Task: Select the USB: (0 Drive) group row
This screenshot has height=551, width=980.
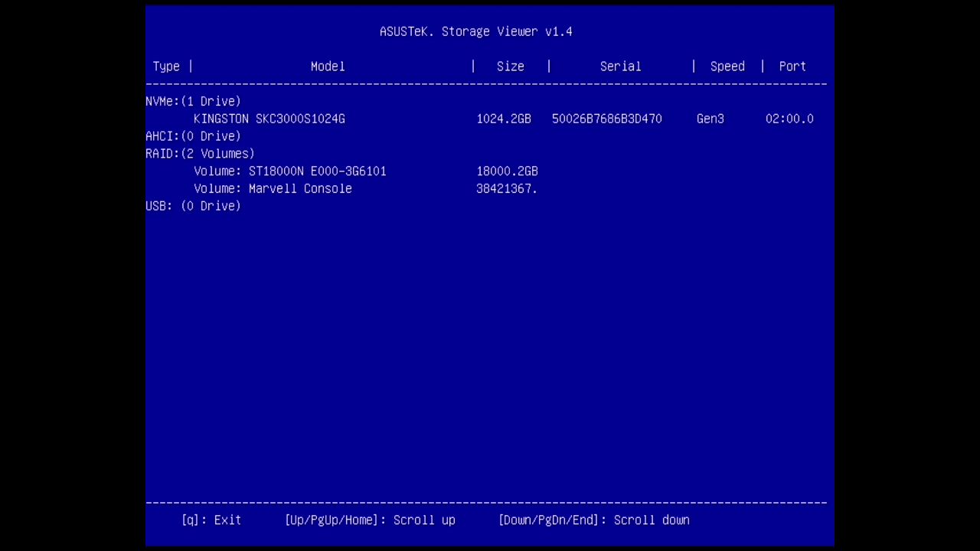Action: 193,206
